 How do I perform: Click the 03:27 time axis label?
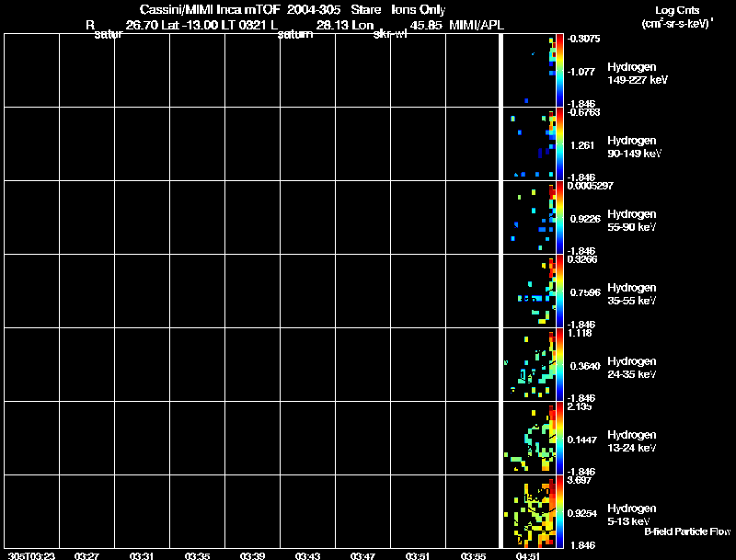pos(86,556)
